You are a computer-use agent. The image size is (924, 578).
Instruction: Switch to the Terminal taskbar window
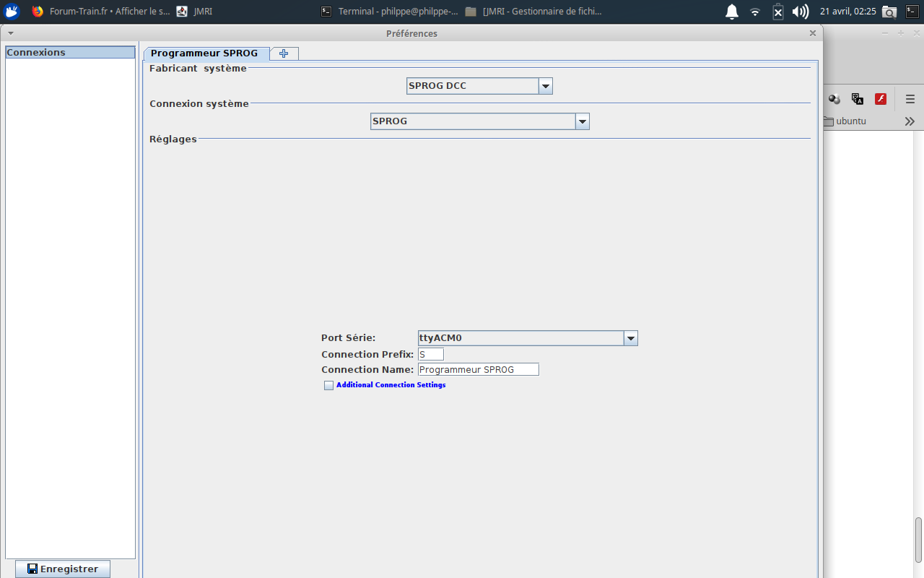390,11
